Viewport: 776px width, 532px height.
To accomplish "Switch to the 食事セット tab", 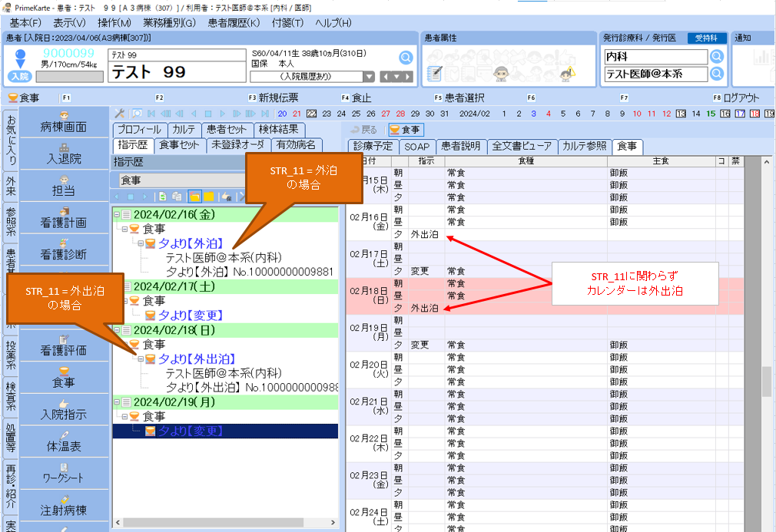I will click(x=179, y=145).
